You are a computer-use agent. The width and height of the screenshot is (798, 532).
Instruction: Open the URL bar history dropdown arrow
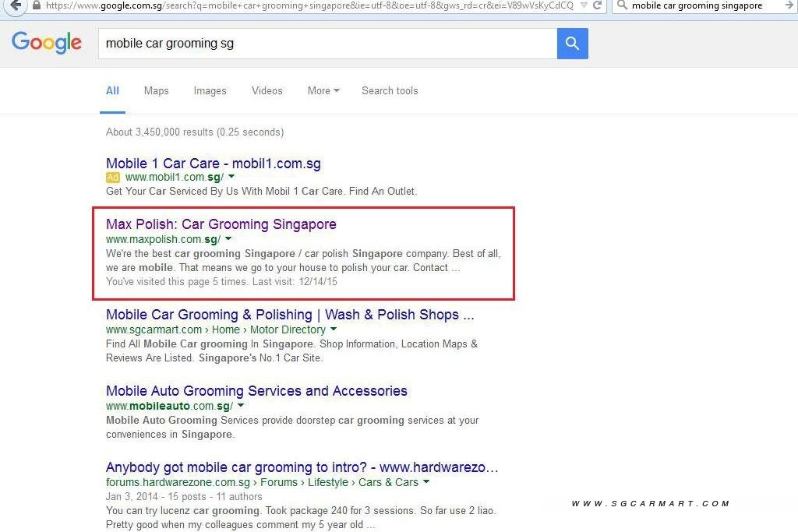coord(584,5)
